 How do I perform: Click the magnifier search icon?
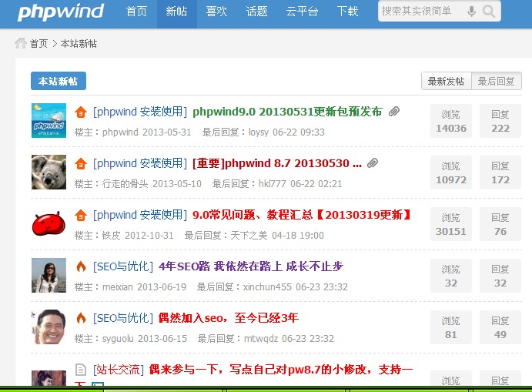click(x=489, y=12)
